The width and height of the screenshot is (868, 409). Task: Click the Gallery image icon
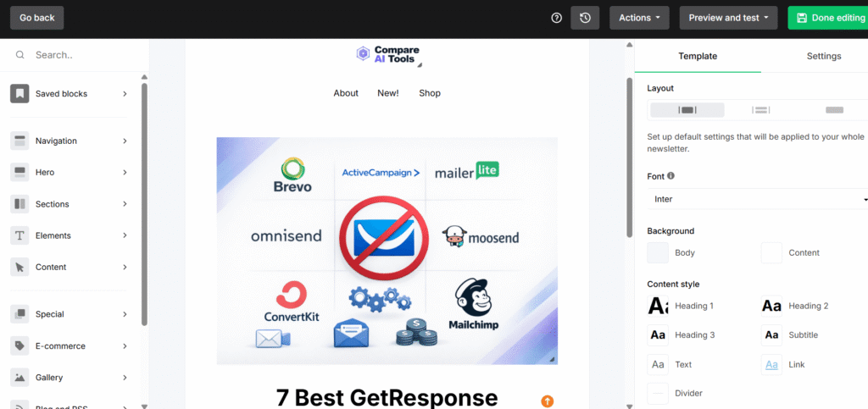point(19,378)
